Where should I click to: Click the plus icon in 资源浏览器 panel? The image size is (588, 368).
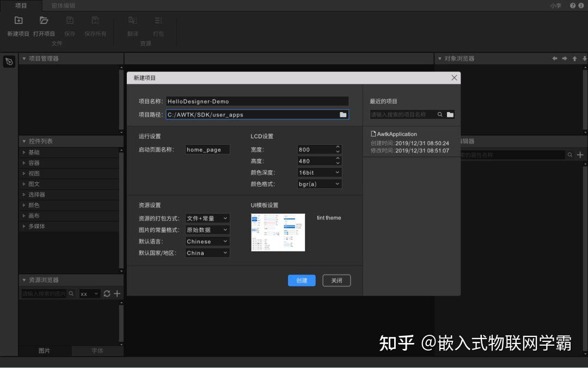pyautogui.click(x=117, y=293)
